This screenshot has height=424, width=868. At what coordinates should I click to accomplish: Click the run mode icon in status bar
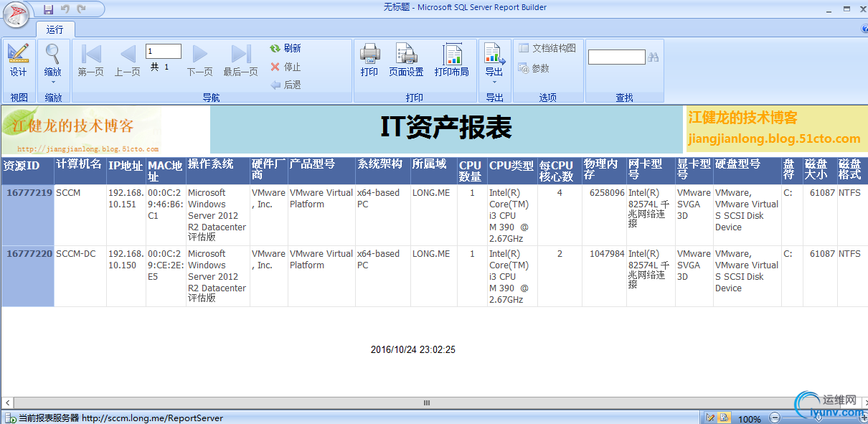click(x=724, y=418)
